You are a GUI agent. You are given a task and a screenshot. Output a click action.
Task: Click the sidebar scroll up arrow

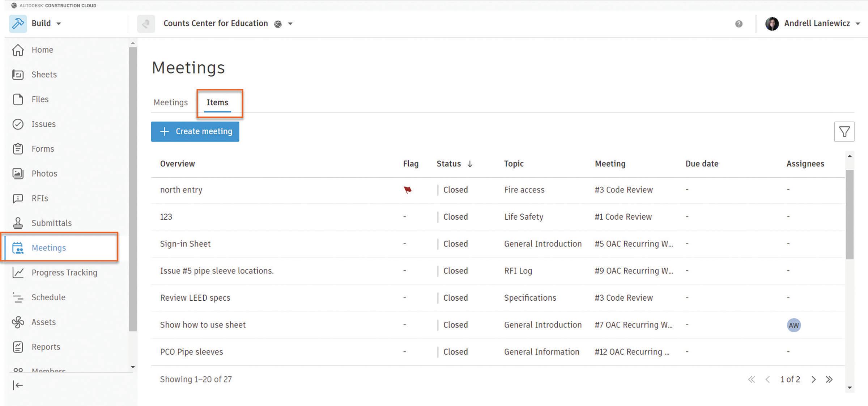click(133, 43)
